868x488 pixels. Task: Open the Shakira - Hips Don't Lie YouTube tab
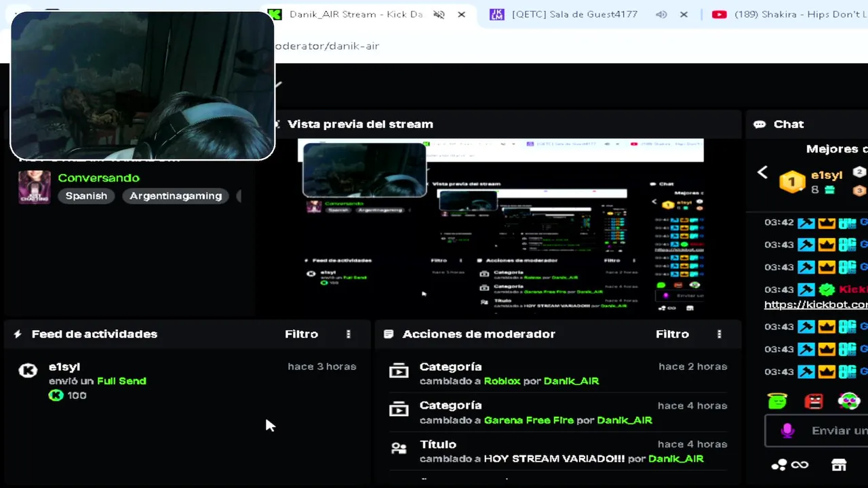(x=790, y=14)
